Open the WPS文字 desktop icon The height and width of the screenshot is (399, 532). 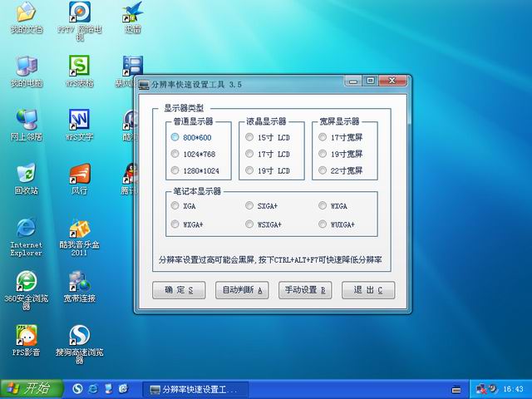click(79, 120)
